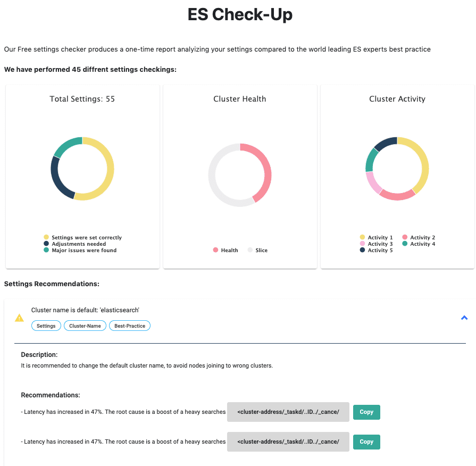Toggle Activity 2 legend item
The height and width of the screenshot is (466, 476).
(419, 237)
